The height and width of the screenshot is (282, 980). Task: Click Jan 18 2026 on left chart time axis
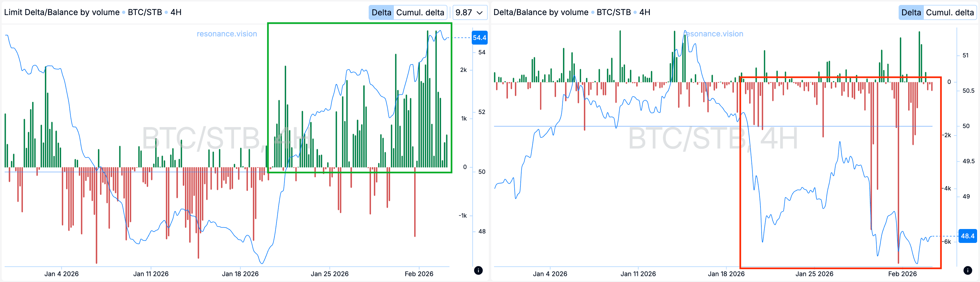[240, 274]
